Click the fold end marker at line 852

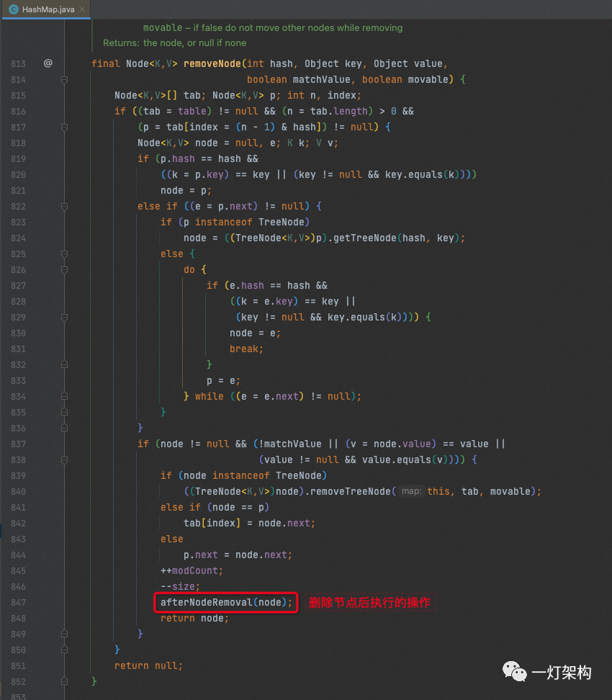click(64, 682)
